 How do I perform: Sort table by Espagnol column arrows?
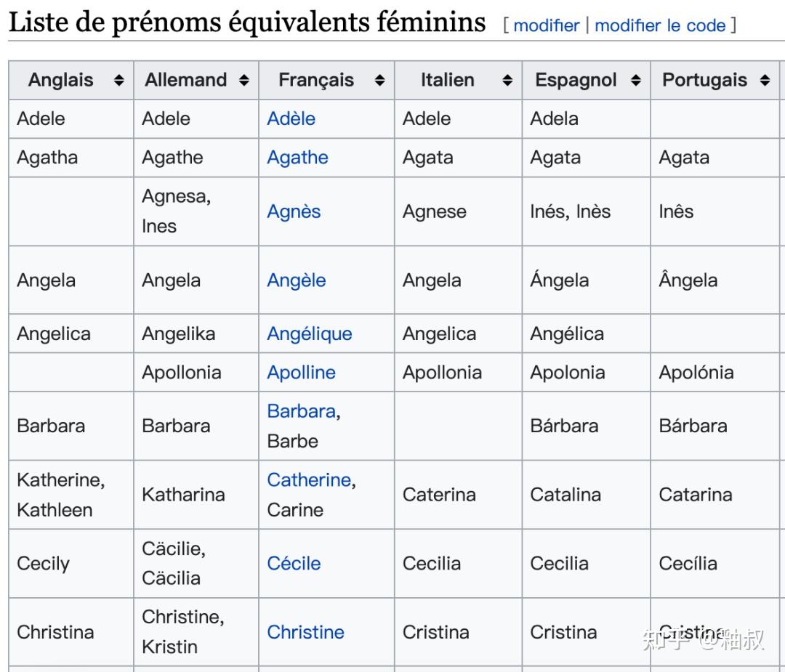(x=636, y=81)
